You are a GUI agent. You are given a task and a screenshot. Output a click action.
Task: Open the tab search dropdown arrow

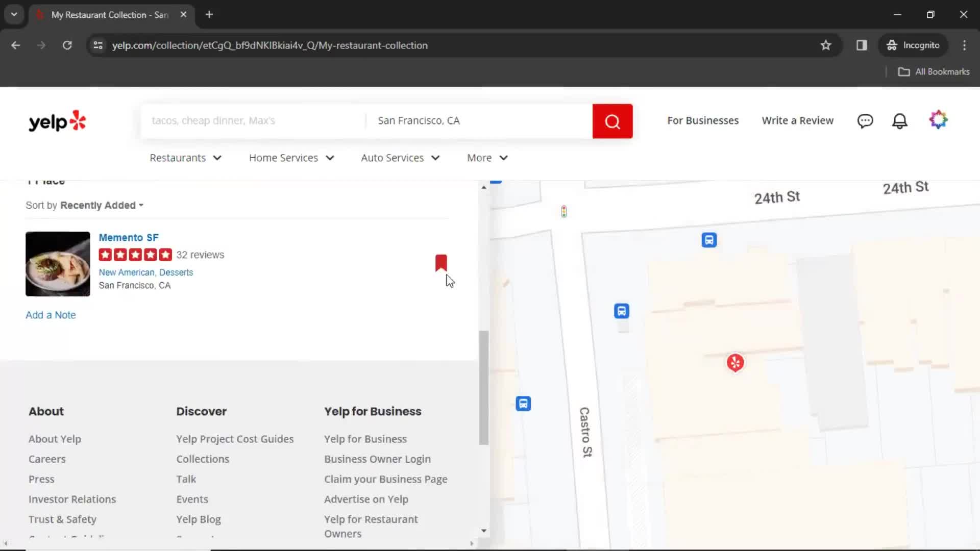pos(14,15)
